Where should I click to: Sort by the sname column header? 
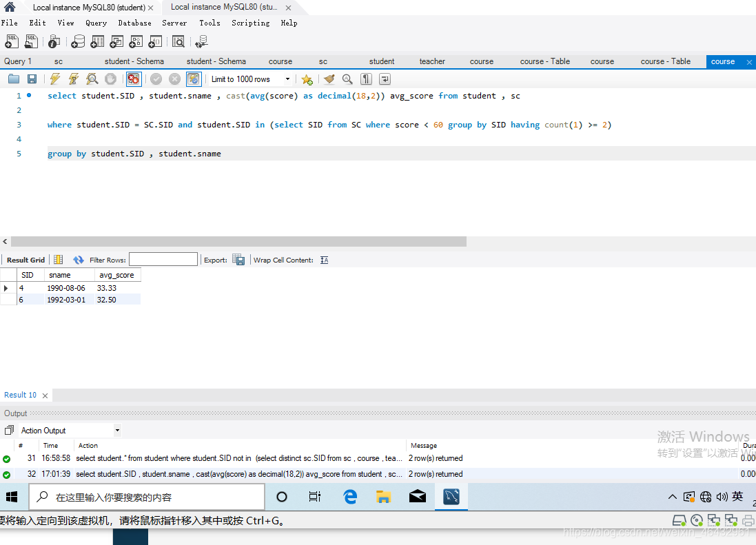tap(69, 275)
